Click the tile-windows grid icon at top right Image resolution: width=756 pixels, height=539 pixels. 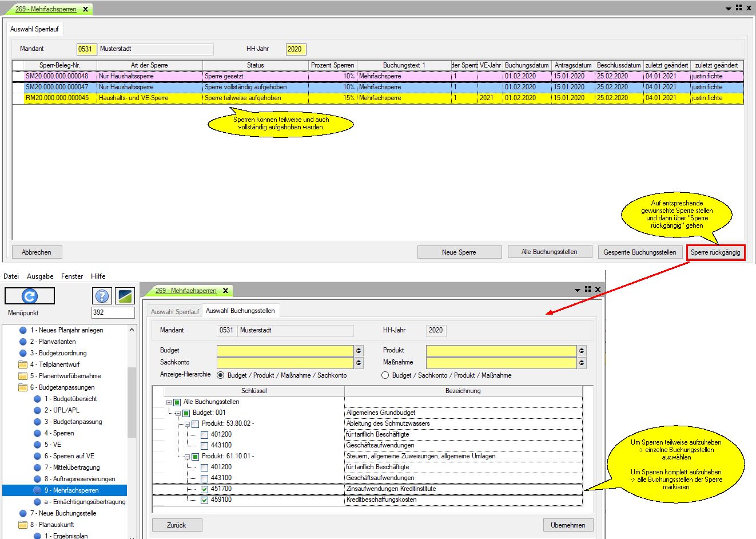739,8
